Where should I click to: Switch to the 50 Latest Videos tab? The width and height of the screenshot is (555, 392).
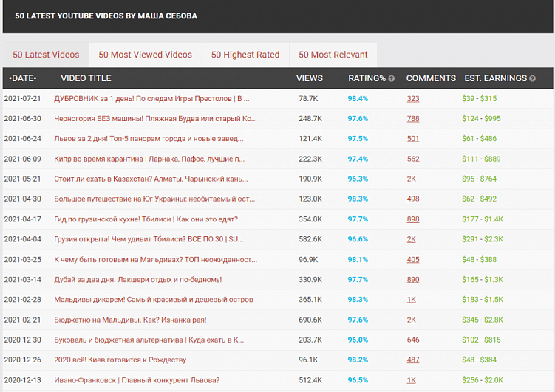(46, 55)
